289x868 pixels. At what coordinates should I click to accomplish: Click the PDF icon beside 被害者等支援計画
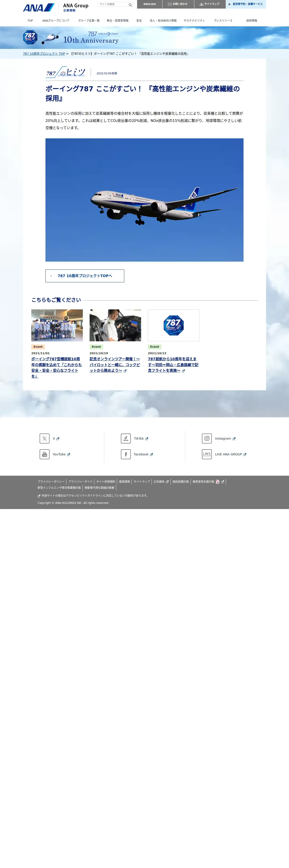point(218,482)
